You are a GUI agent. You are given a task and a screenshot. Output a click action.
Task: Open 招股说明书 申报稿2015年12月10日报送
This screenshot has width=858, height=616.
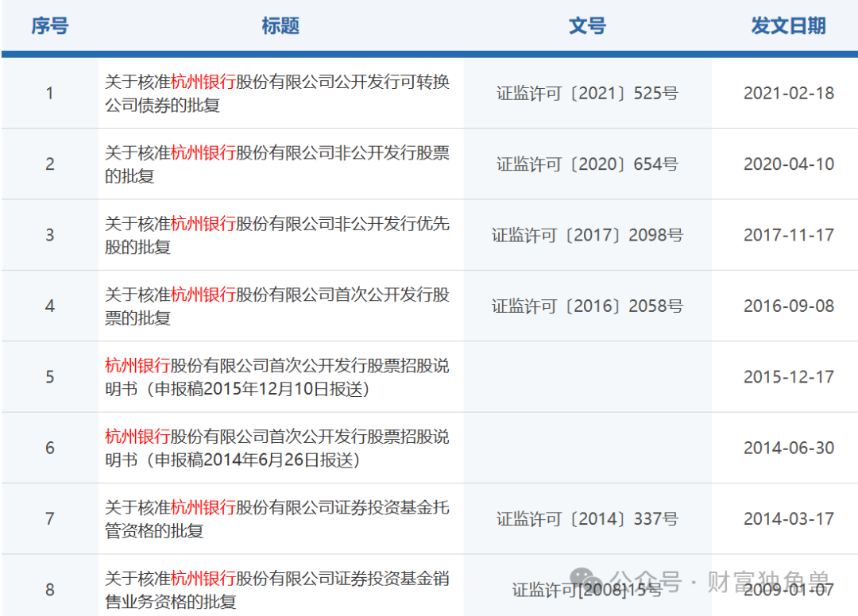click(x=277, y=377)
